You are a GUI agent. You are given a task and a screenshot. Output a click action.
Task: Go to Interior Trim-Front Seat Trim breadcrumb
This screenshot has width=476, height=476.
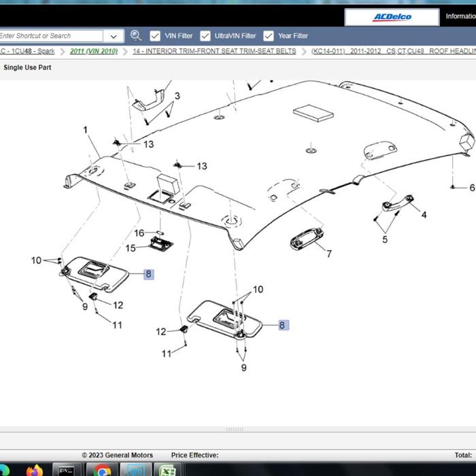[x=214, y=51]
